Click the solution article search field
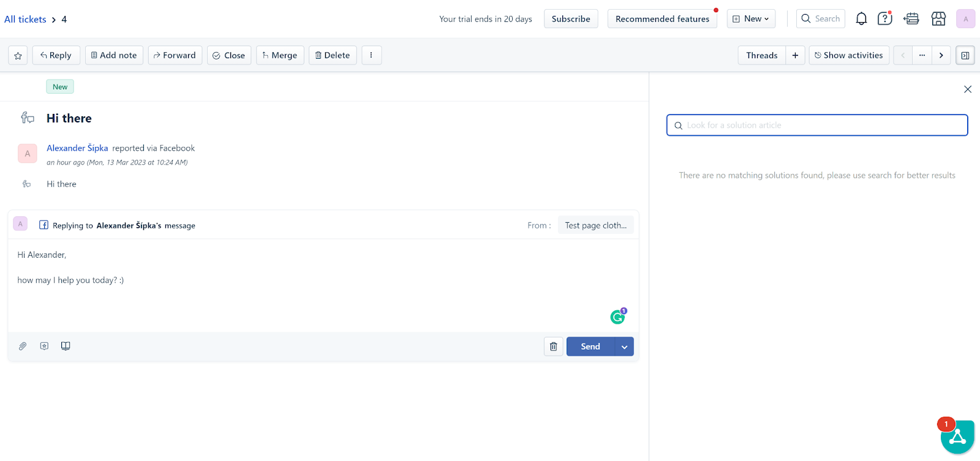980x461 pixels. pyautogui.click(x=817, y=126)
